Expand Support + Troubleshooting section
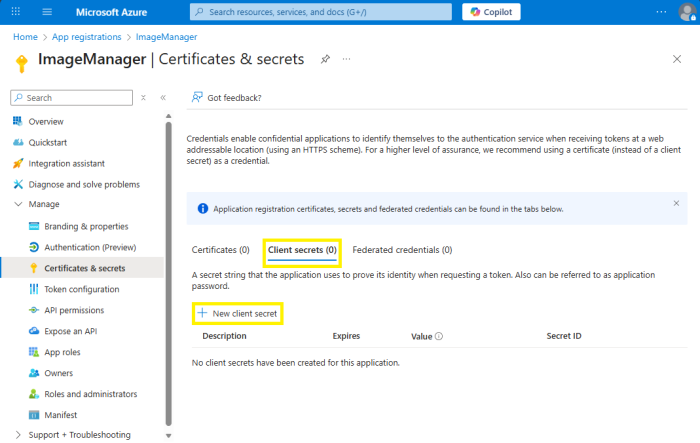700x443 pixels. pos(17,435)
